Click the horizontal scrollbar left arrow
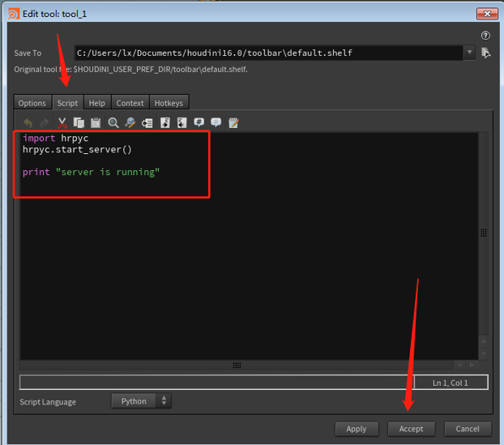Screen dimensions: 504x445 459,365
